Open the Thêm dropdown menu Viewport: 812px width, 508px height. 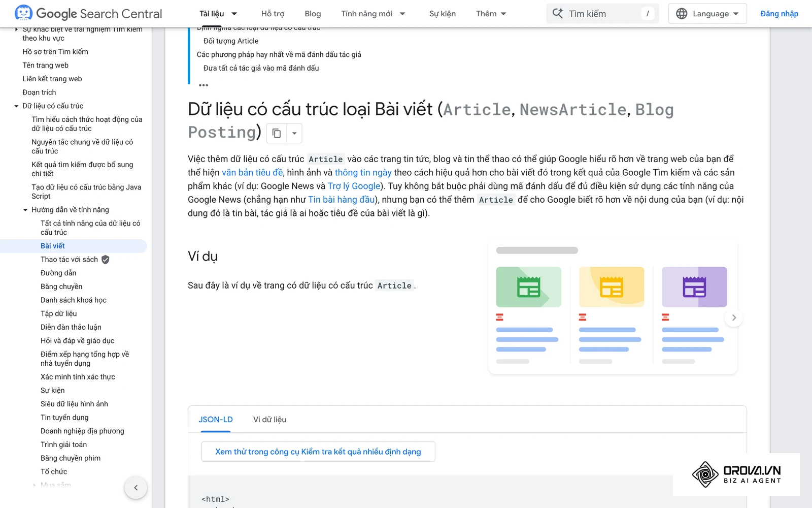(491, 14)
